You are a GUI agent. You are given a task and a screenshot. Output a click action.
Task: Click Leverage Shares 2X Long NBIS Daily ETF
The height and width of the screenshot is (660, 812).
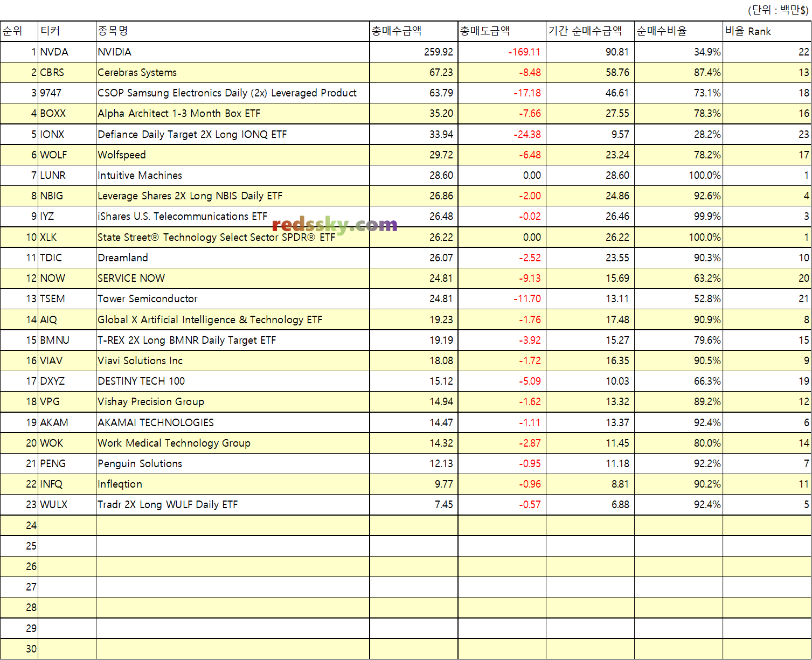pos(233,196)
